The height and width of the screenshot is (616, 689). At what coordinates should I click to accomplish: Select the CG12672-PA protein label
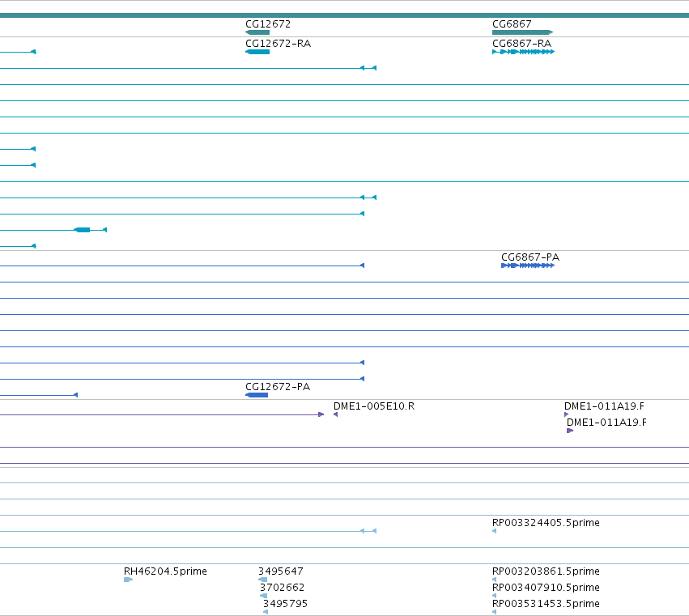(278, 387)
